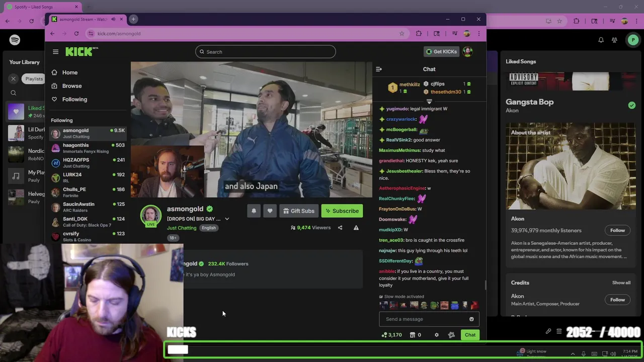Select HQZAOFPS channel in Following list
Viewport: 644px width, 362px height.
coord(88,163)
